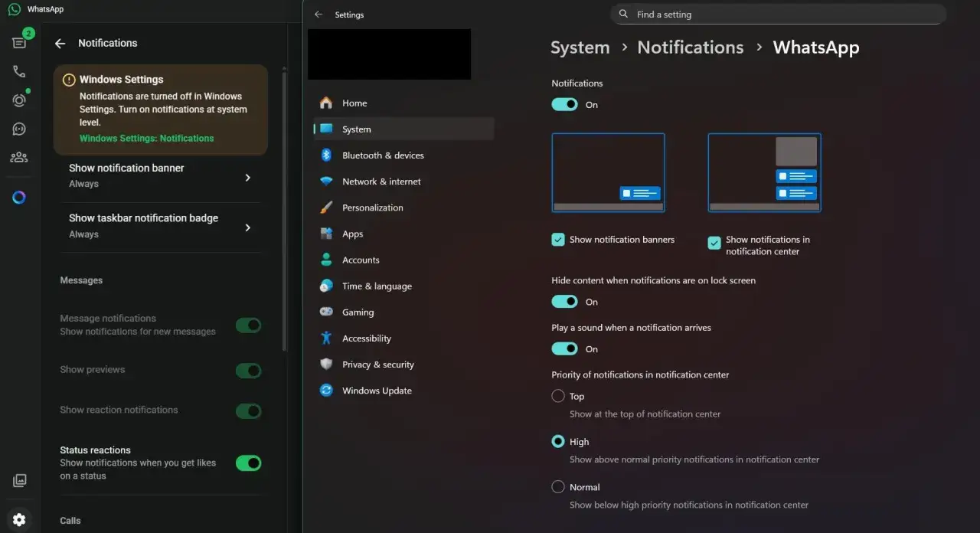Open WhatsApp Status updates icon
Image resolution: width=980 pixels, height=533 pixels.
[19, 100]
